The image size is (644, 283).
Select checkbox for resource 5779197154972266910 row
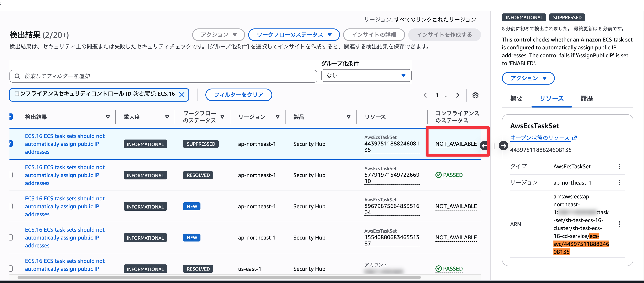click(x=11, y=175)
